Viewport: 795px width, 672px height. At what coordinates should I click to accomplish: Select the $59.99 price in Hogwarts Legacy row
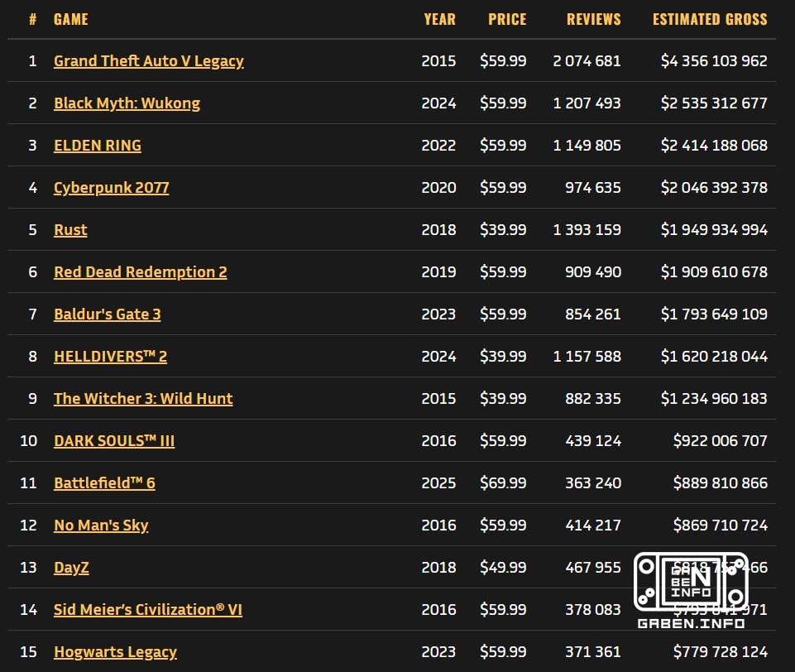(x=503, y=651)
